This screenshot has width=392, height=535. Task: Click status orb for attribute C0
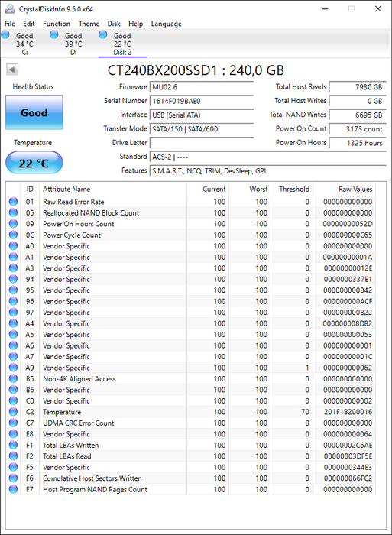13,401
